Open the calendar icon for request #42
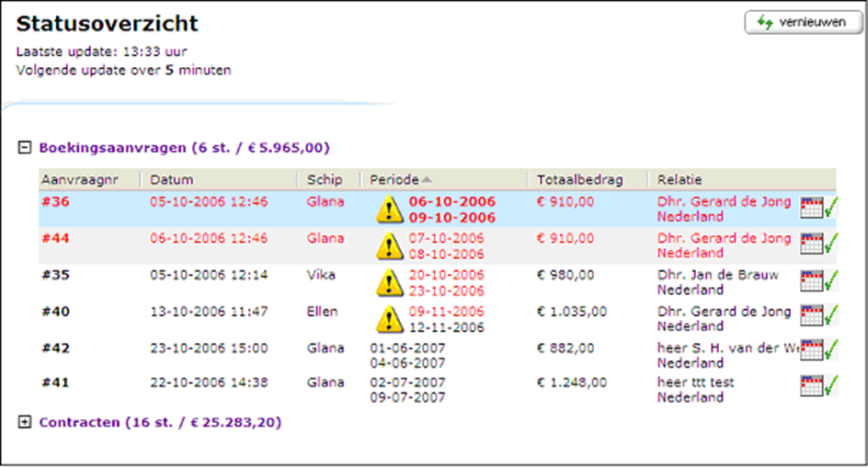868x467 pixels. tap(811, 352)
